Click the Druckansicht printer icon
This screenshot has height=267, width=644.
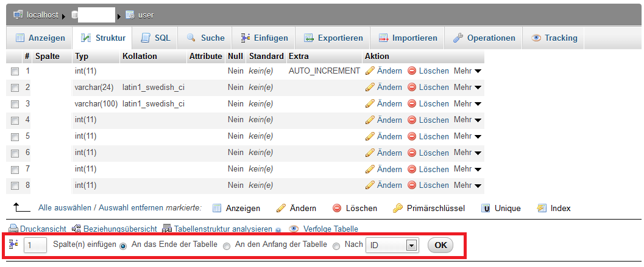(x=13, y=229)
